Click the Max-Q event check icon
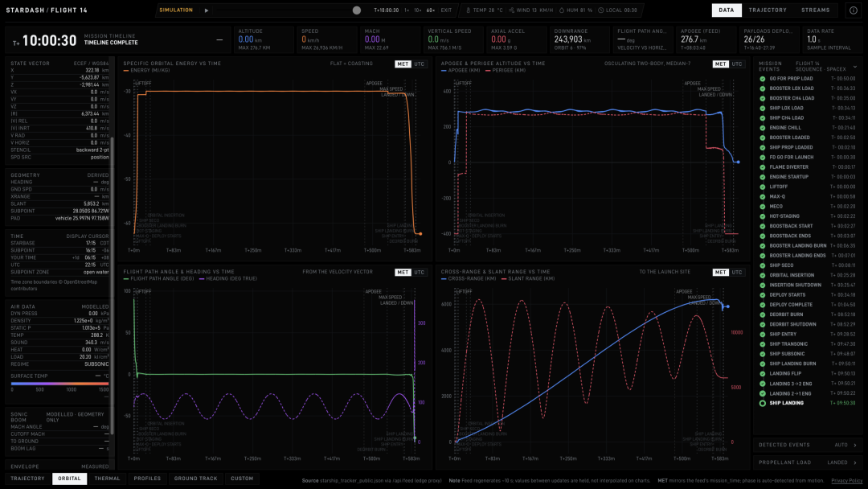This screenshot has height=489, width=868. (x=762, y=196)
